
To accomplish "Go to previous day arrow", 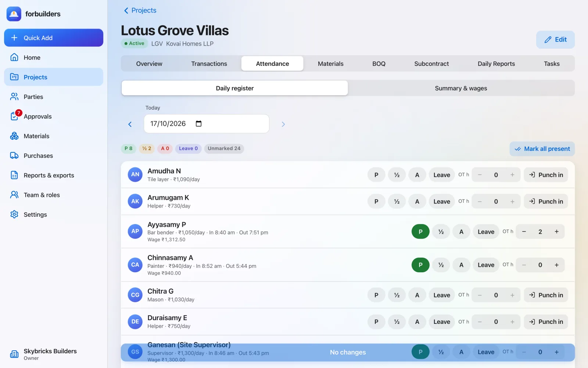I will 130,124.
